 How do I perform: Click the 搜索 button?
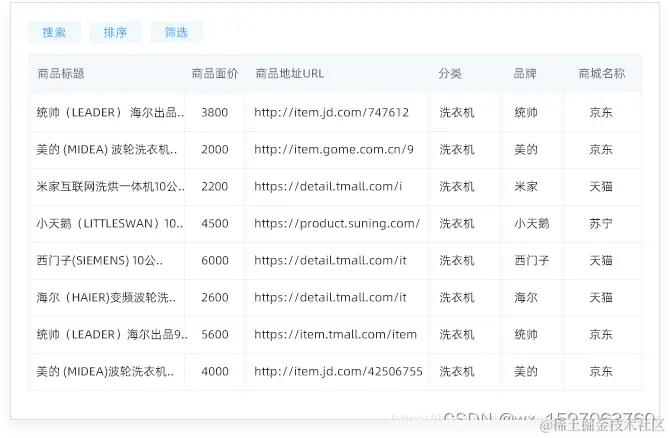[x=54, y=32]
